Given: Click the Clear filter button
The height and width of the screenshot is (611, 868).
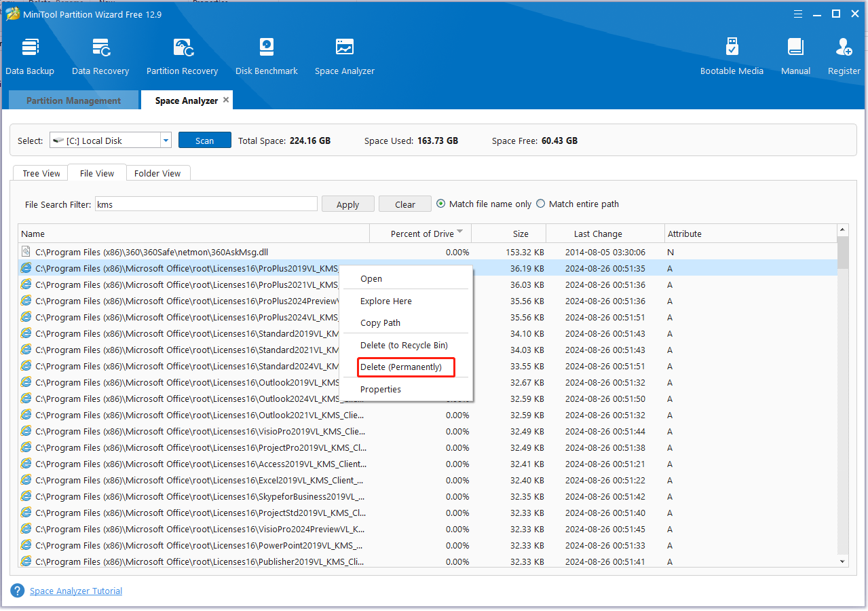Looking at the screenshot, I should 405,204.
